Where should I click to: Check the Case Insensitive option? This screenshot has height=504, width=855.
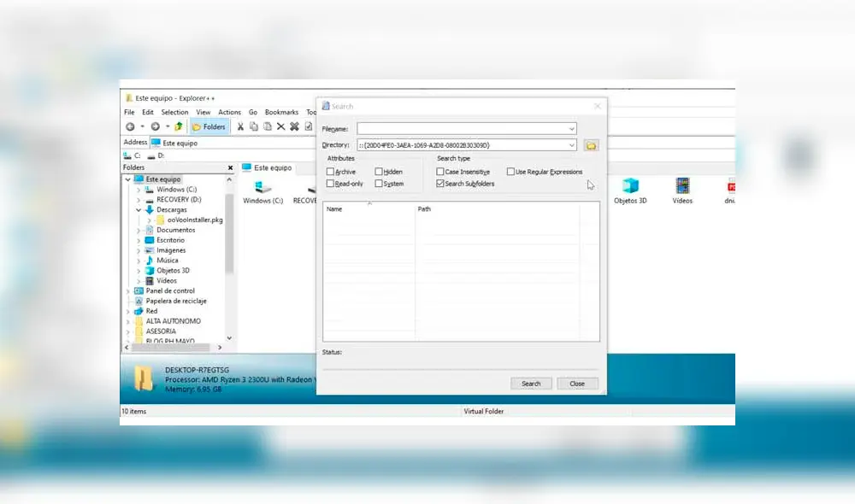point(441,171)
